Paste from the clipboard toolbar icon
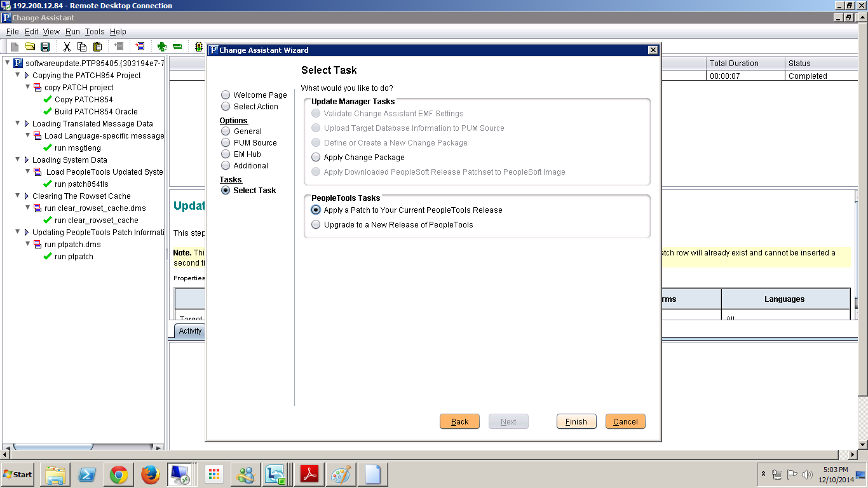The height and width of the screenshot is (488, 868). (x=98, y=46)
